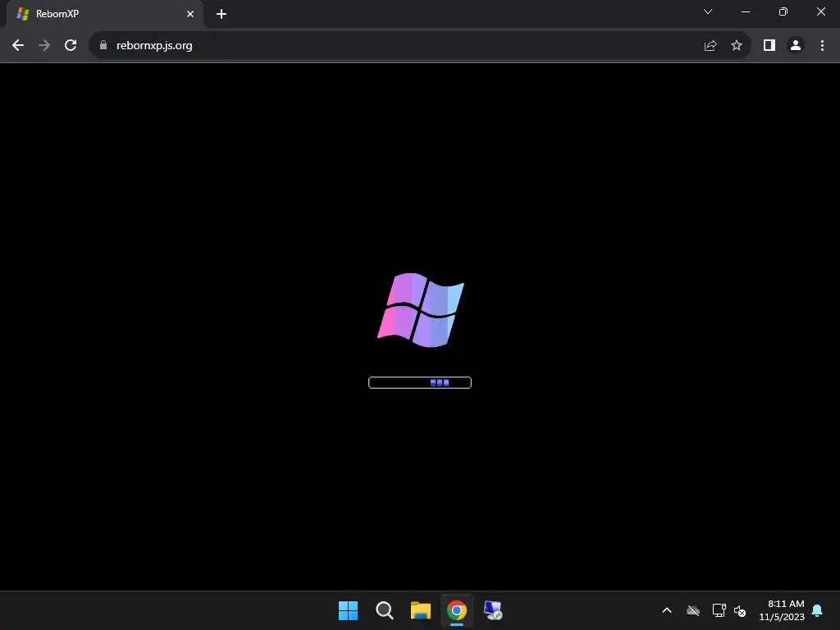Open the tab search dropdown
The image size is (840, 630).
[x=708, y=11]
